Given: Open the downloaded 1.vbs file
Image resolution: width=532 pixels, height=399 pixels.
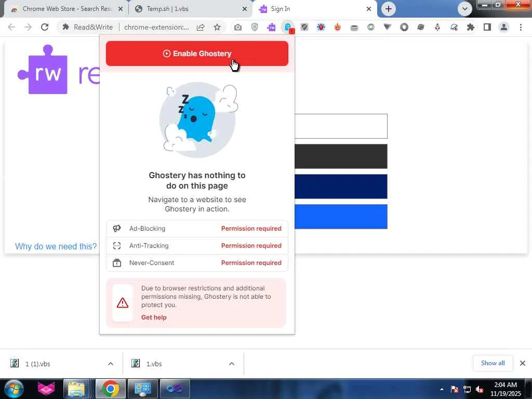Looking at the screenshot, I should pyautogui.click(x=154, y=364).
